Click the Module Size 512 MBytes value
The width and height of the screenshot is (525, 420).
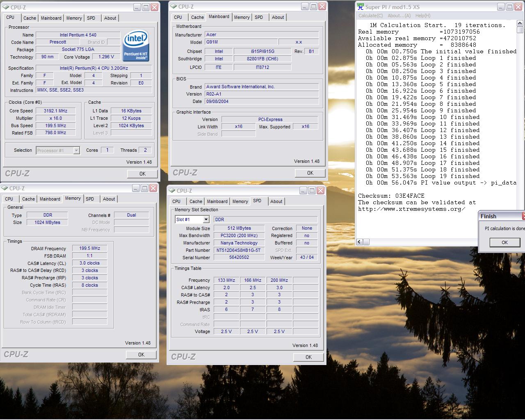point(239,228)
